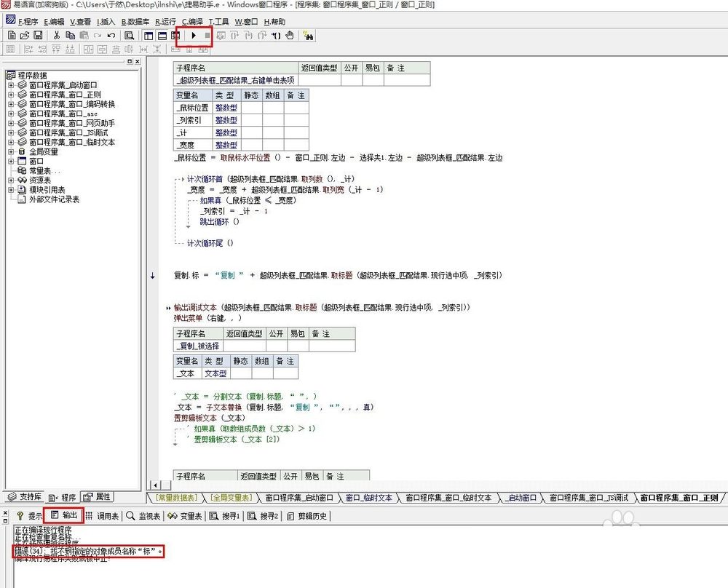
Task: Click the Open file folder icon
Action: 25,35
